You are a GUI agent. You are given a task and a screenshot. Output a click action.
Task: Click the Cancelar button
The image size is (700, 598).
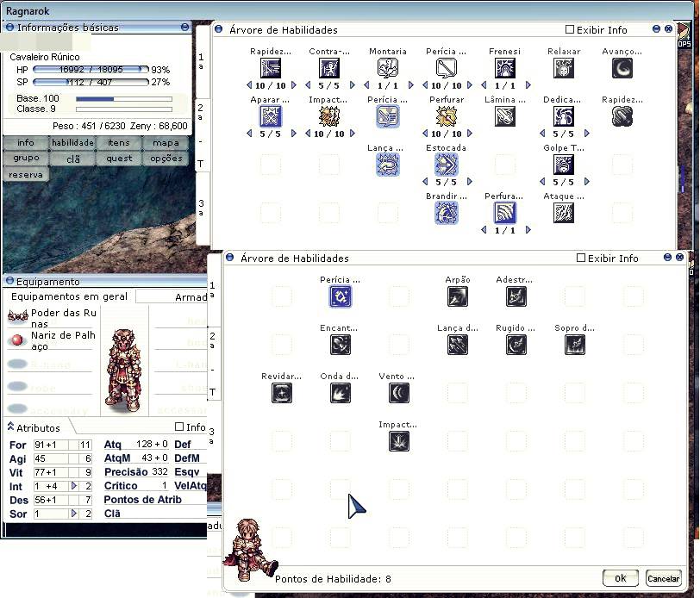(664, 578)
